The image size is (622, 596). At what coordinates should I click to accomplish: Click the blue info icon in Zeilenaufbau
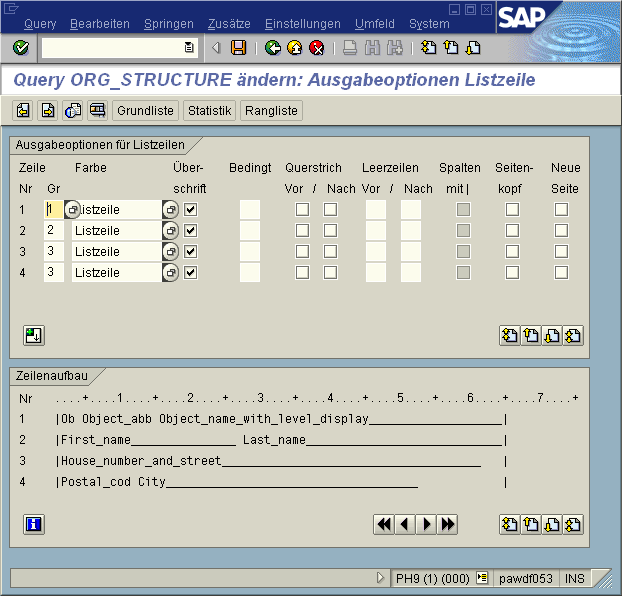tap(34, 524)
